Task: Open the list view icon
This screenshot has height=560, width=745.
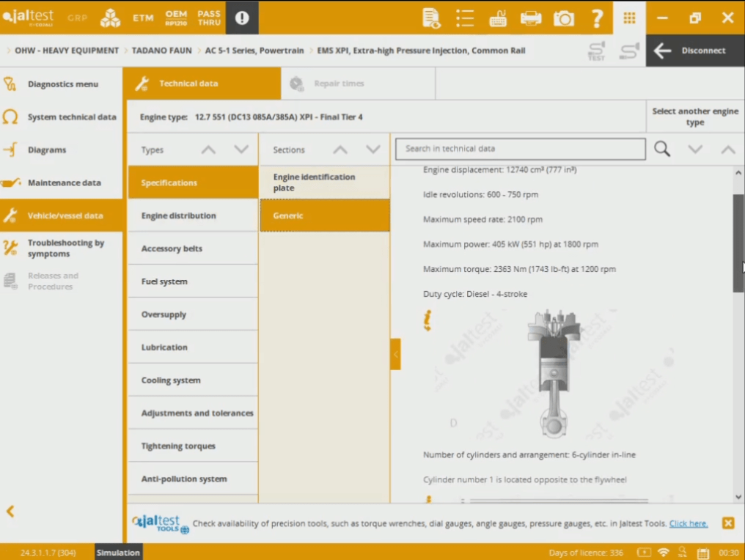Action: point(465,18)
